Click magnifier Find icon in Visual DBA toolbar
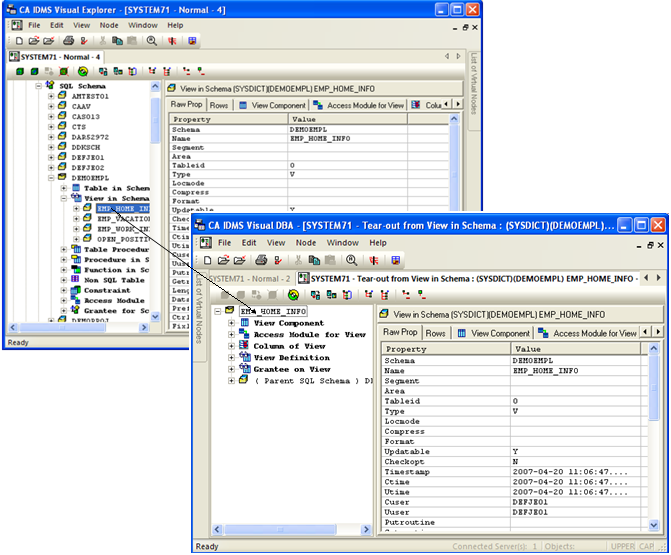The height and width of the screenshot is (555, 671). click(x=351, y=260)
